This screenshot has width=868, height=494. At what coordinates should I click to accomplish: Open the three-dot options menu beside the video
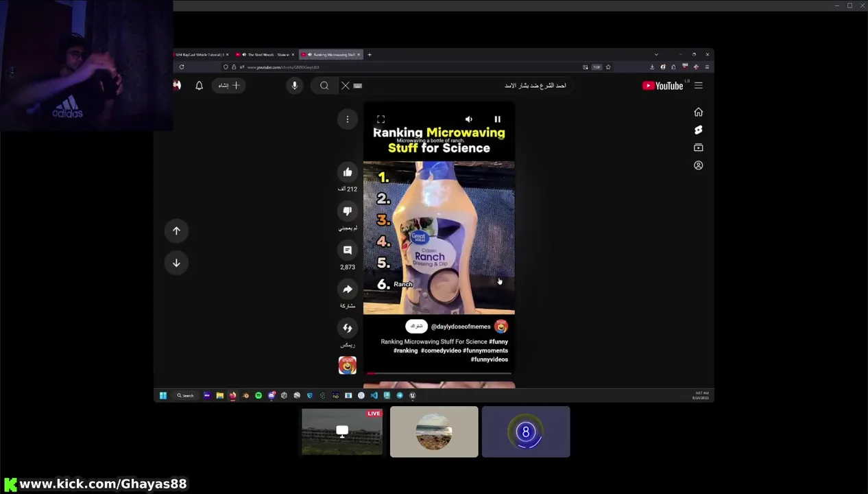pos(348,119)
